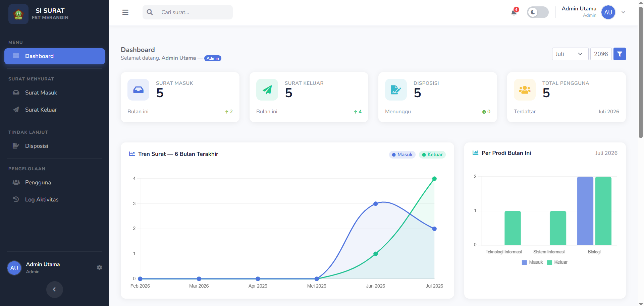
Task: Toggle Keluar series in trend chart
Action: tap(432, 155)
